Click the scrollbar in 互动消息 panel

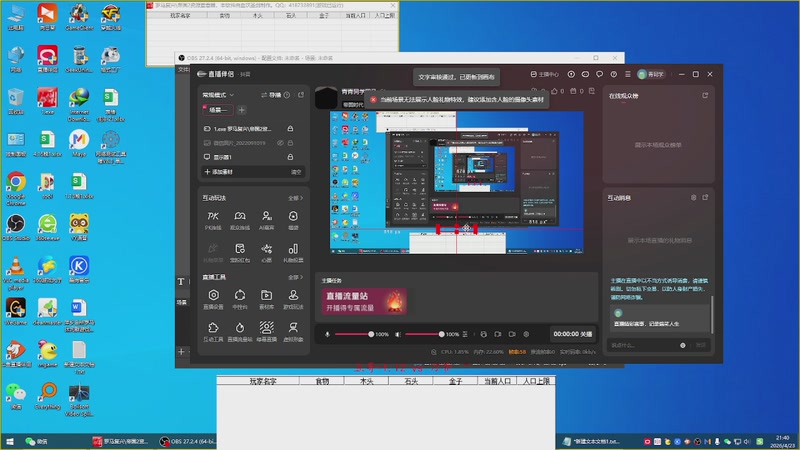click(712, 314)
